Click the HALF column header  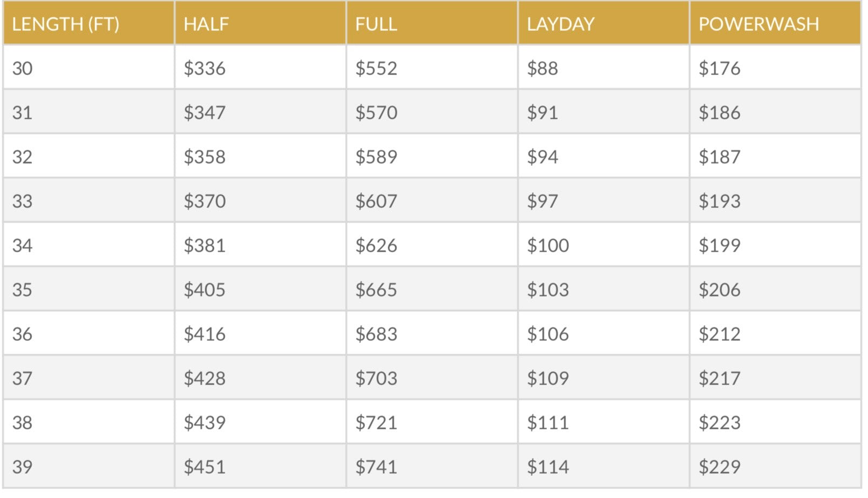(x=206, y=24)
